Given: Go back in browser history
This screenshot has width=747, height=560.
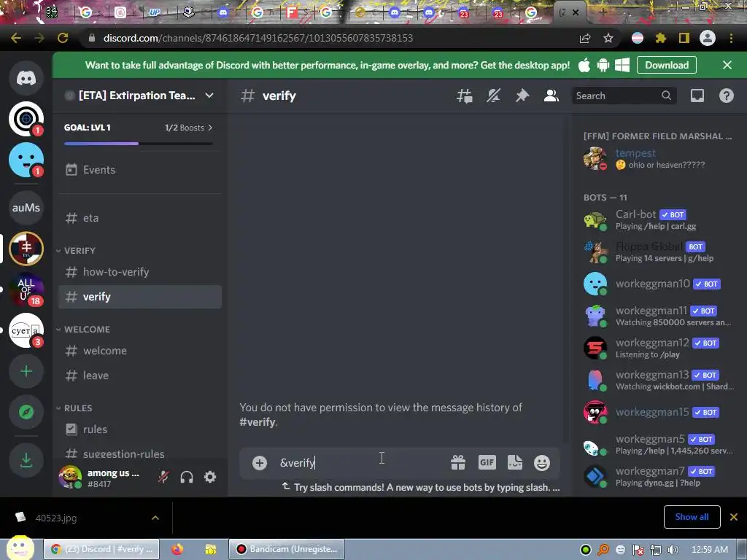Looking at the screenshot, I should [16, 38].
